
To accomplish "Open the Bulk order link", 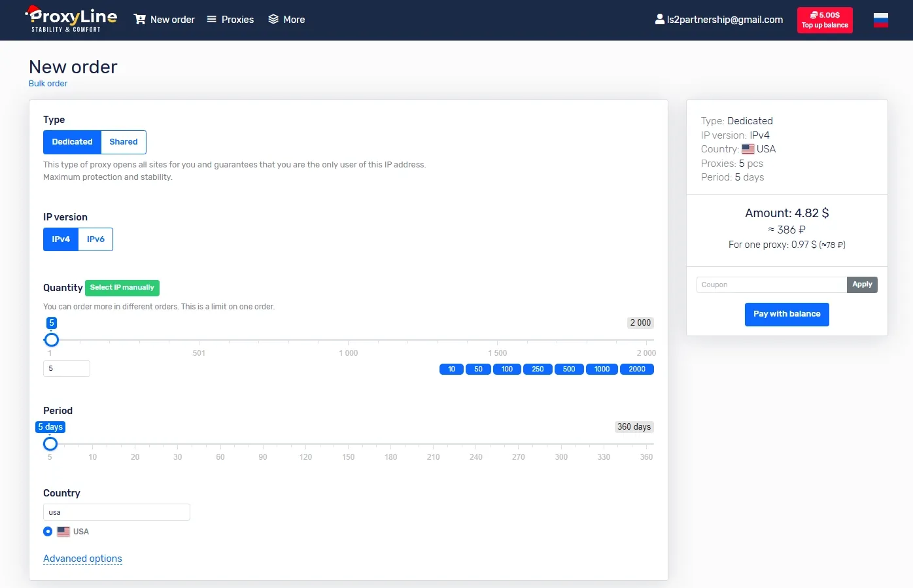I will click(48, 84).
